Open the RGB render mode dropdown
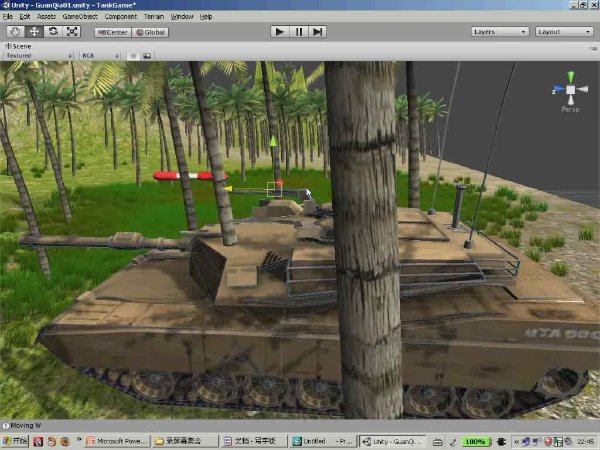 tap(100, 56)
